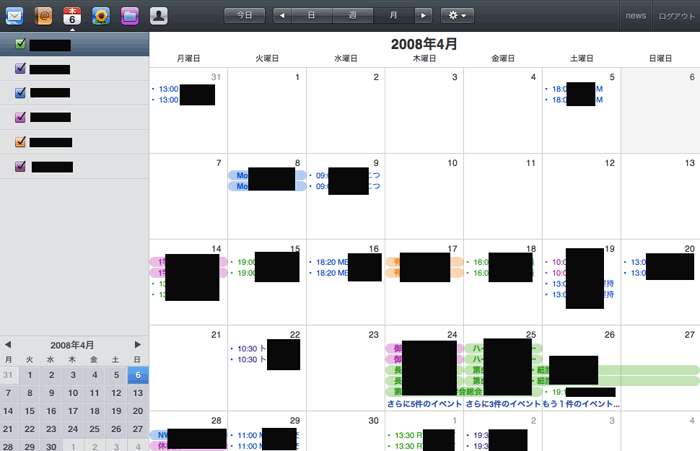Screen dimensions: 700x451
Task: Toggle the blue calendar checkbox
Action: [x=20, y=92]
